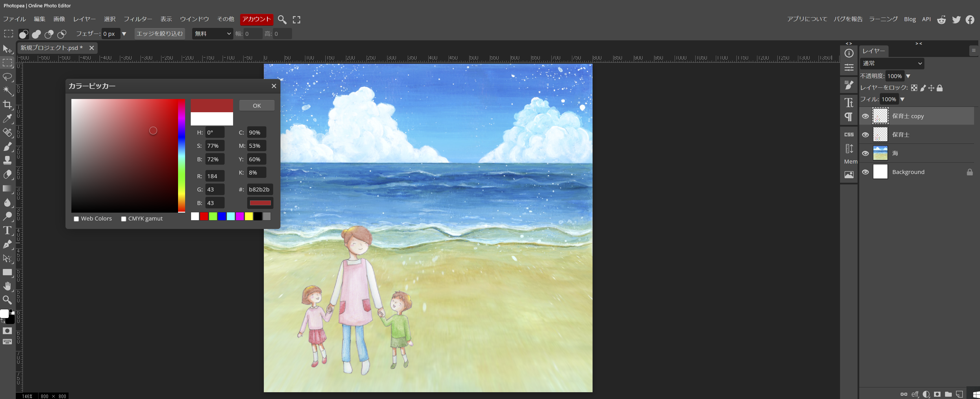Select the Eyedropper tool
980x399 pixels.
point(7,118)
